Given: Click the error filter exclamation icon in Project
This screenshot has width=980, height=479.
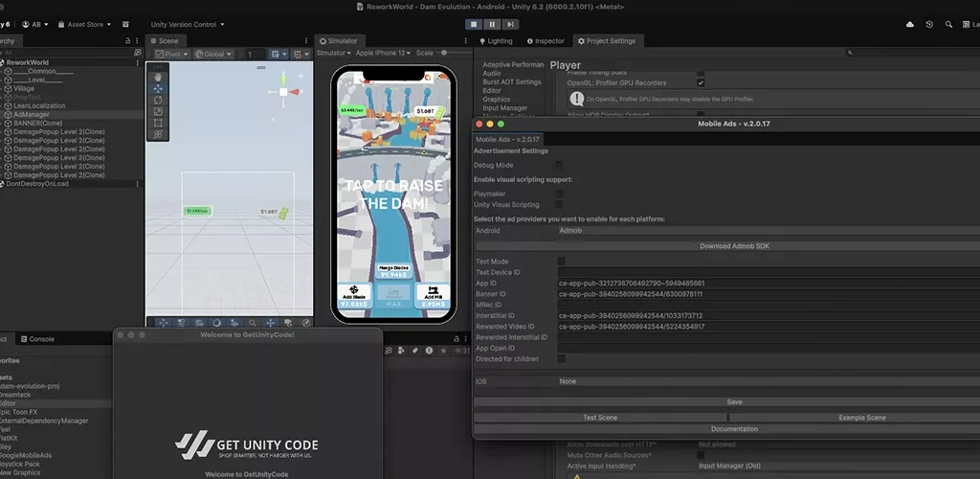Looking at the screenshot, I should coord(430,351).
